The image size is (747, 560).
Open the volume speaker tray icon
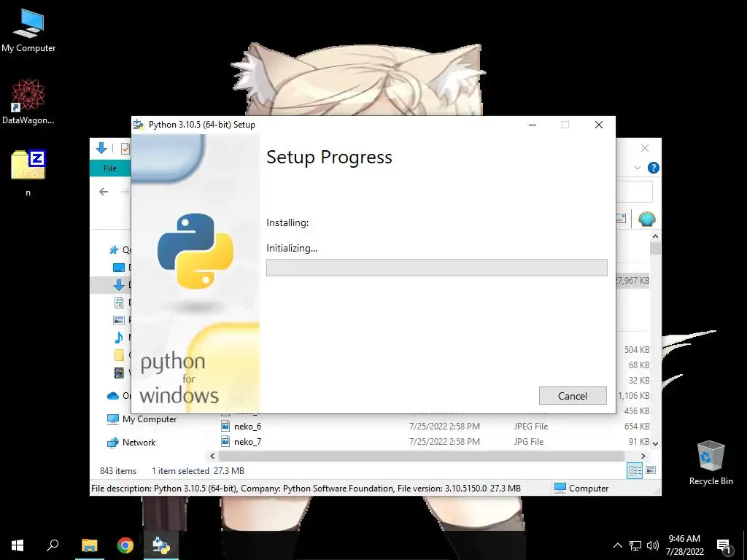pyautogui.click(x=653, y=545)
